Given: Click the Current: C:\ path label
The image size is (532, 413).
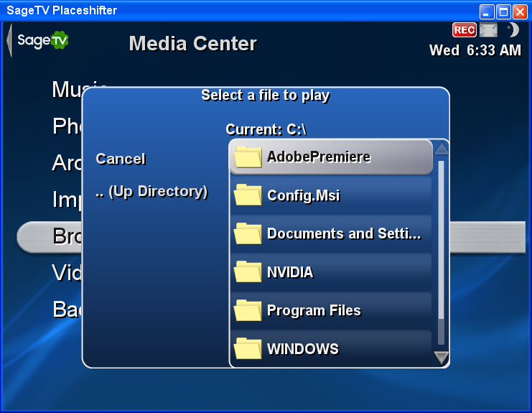Looking at the screenshot, I should tap(266, 129).
